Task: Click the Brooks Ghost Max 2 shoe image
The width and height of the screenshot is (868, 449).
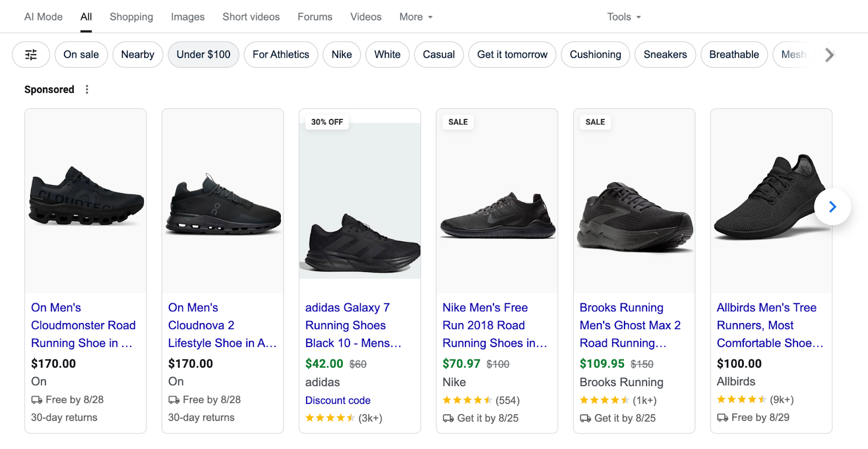Action: point(635,200)
